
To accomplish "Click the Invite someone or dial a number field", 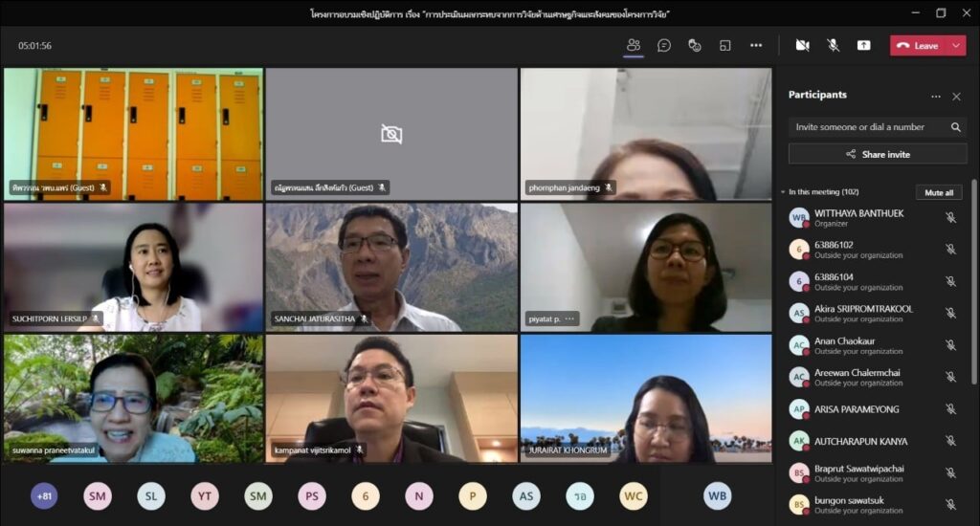I will [x=866, y=127].
